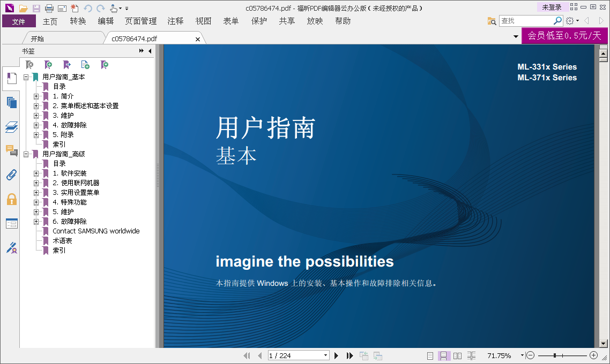Image resolution: width=610 pixels, height=364 pixels.
Task: Go to the next page
Action: [x=337, y=355]
